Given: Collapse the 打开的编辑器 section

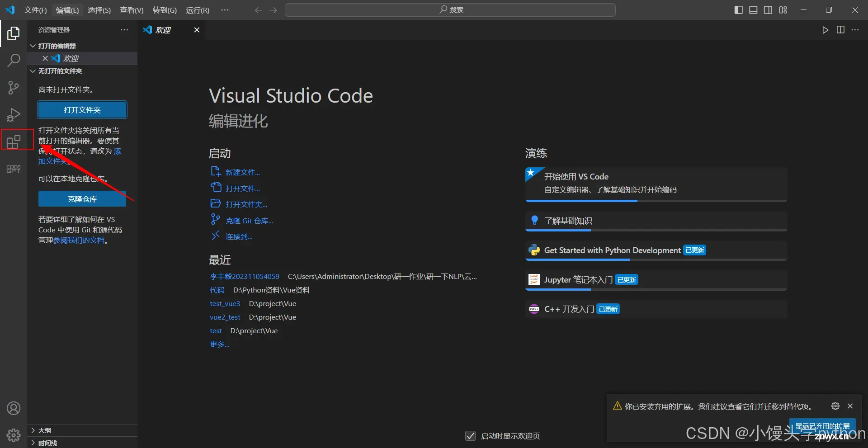Looking at the screenshot, I should pyautogui.click(x=82, y=46).
